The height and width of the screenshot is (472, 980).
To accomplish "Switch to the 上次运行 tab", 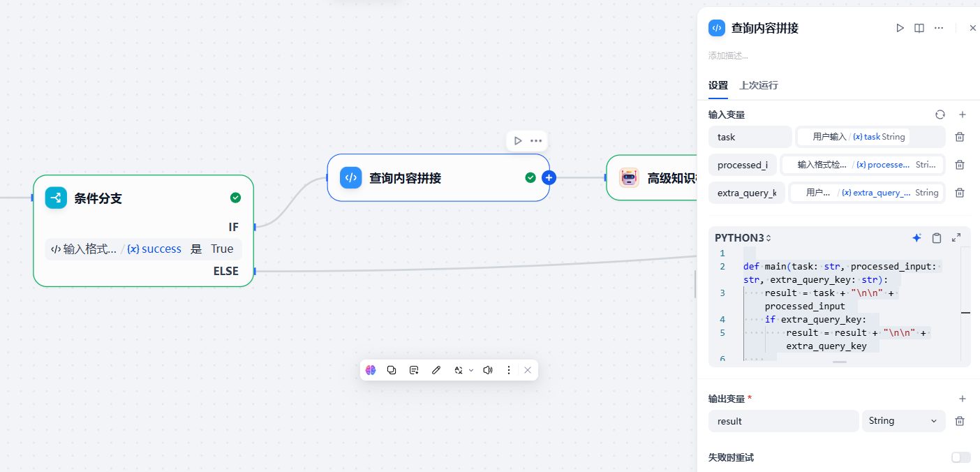I will [759, 85].
